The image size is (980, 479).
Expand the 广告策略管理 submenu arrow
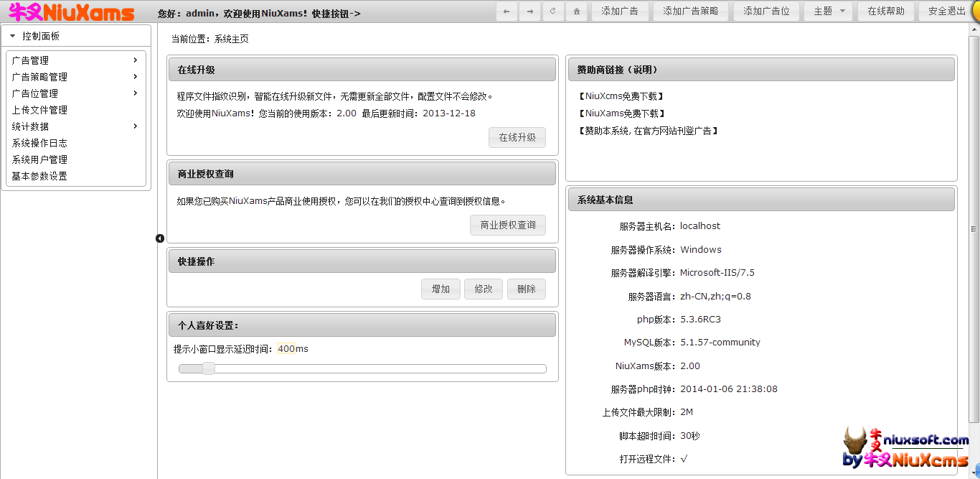coord(136,77)
